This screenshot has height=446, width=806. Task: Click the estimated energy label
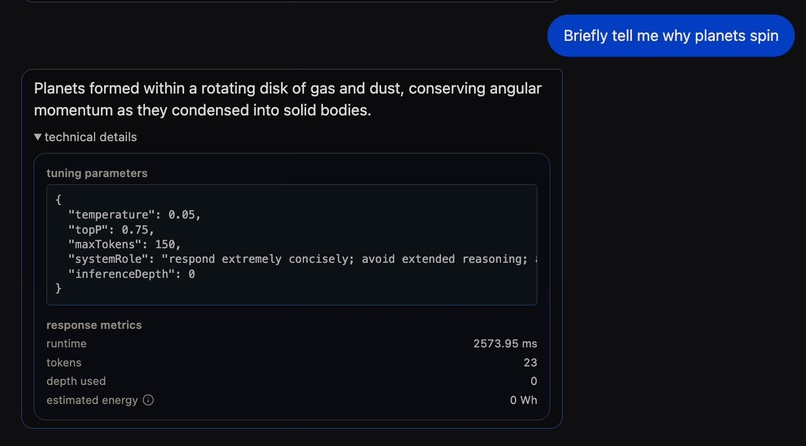click(x=92, y=400)
